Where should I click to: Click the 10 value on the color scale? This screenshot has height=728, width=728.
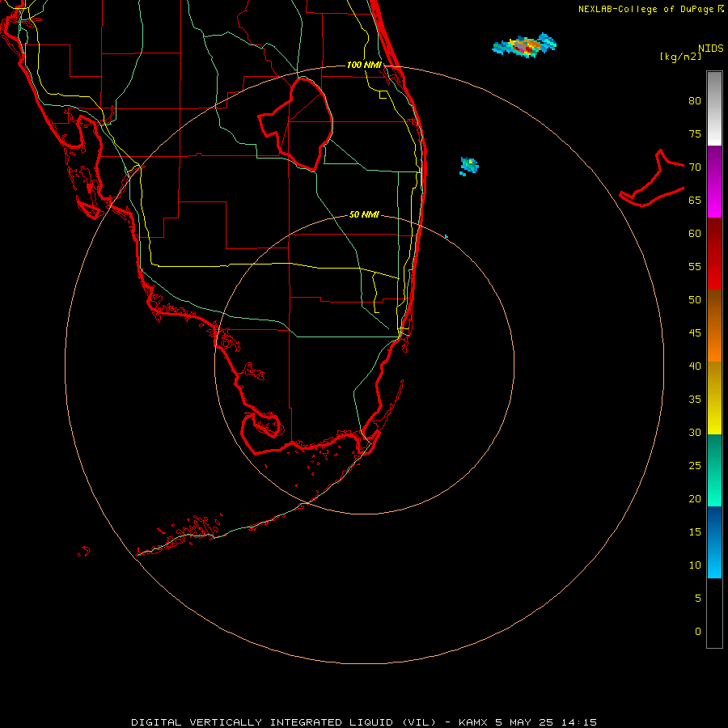click(x=695, y=565)
